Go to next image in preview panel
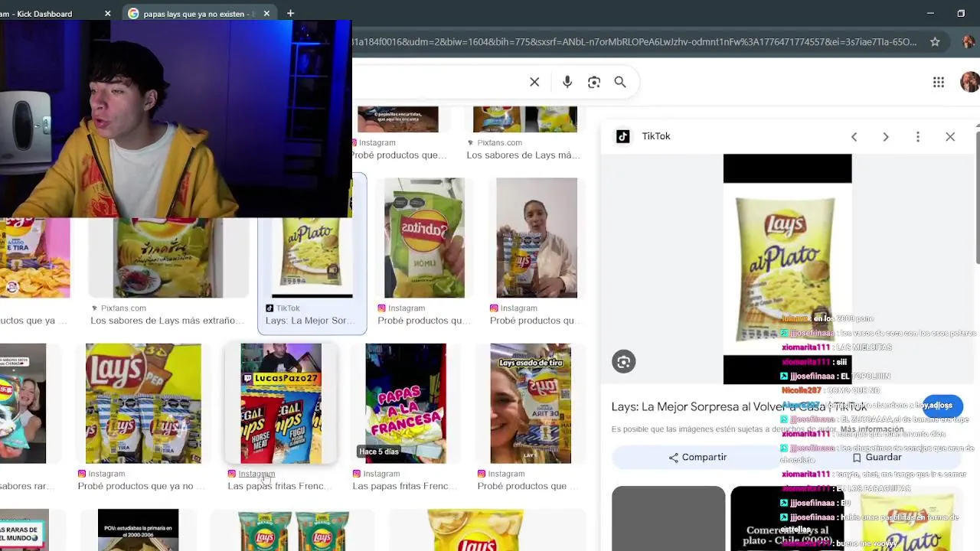 point(886,137)
